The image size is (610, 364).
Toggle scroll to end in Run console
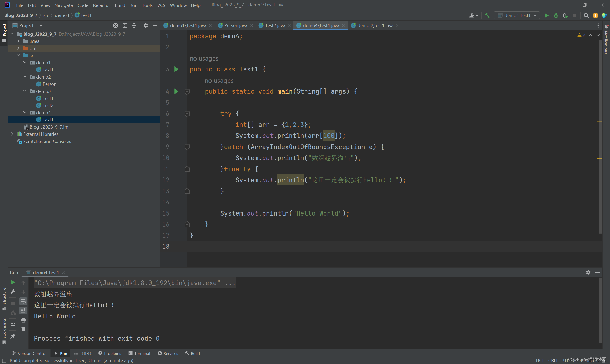(23, 311)
